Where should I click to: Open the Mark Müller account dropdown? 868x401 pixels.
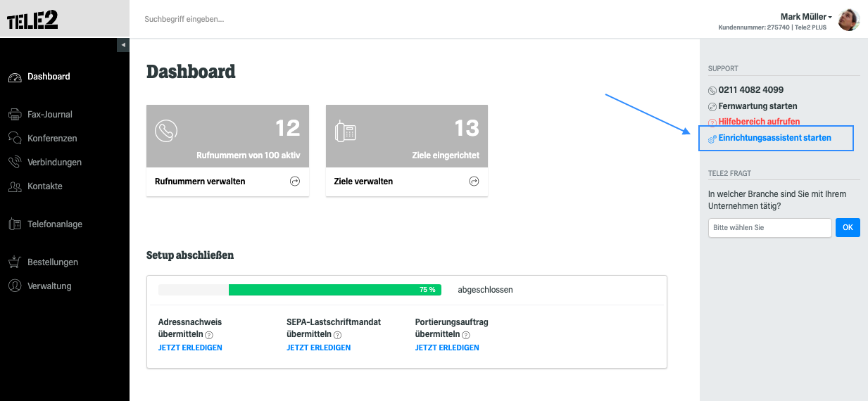click(806, 17)
